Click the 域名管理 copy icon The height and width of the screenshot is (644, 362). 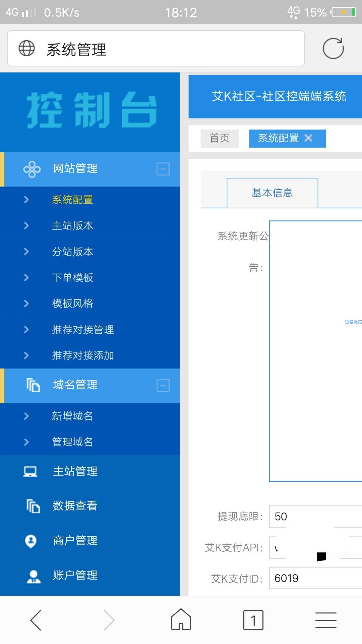(33, 385)
